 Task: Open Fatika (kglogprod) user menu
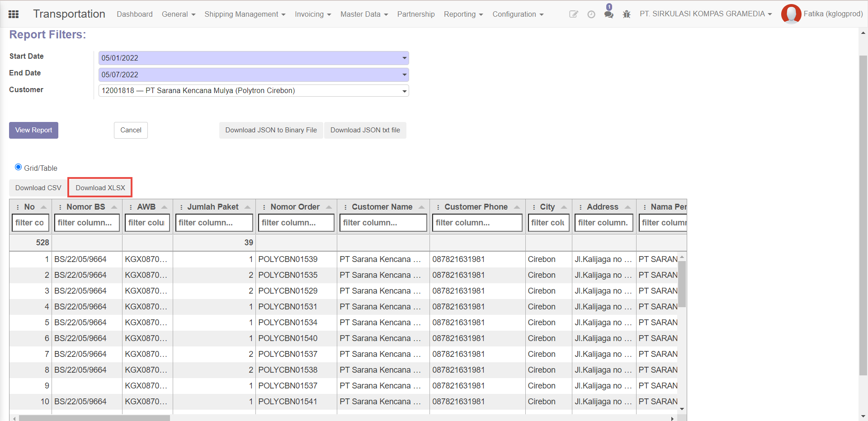point(833,14)
